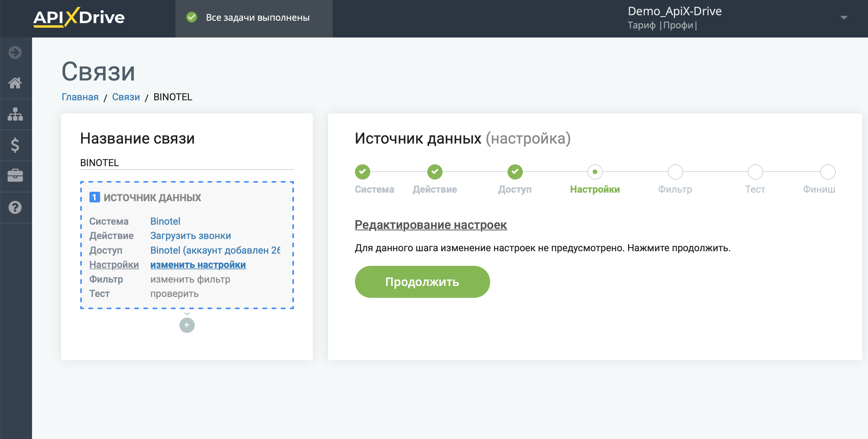The height and width of the screenshot is (439, 868).
Task: Open the dollar billing icon in sidebar
Action: pyautogui.click(x=15, y=145)
